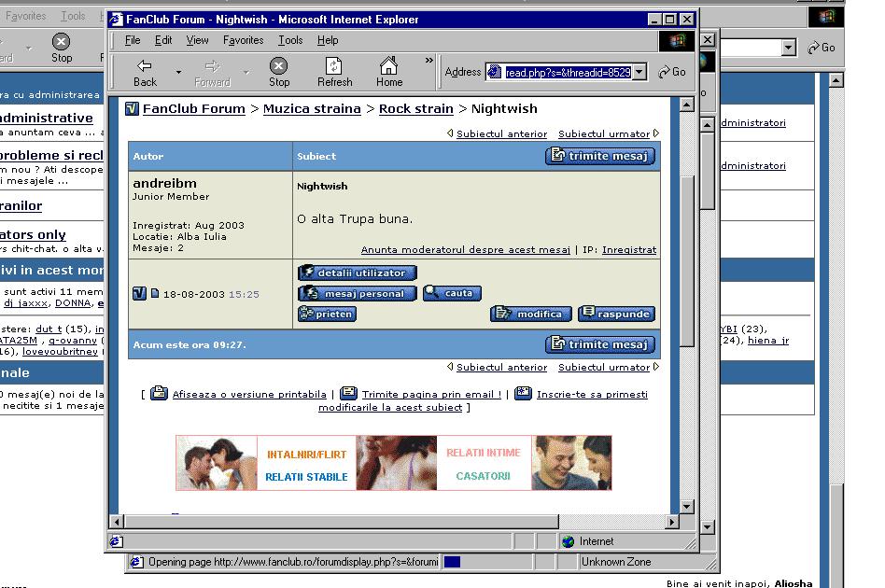
Task: Open Back history dropdown arrow
Action: click(178, 72)
